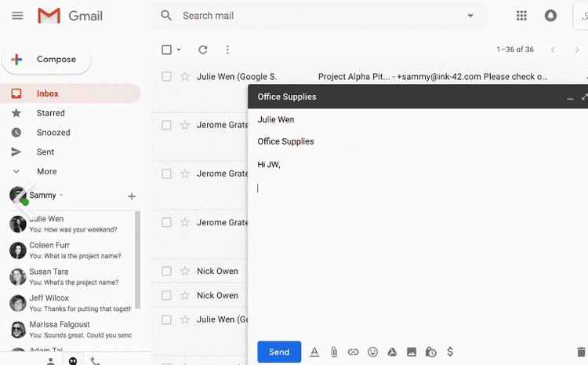Open the Hangouts contacts tab
The width and height of the screenshot is (588, 365).
click(51, 361)
